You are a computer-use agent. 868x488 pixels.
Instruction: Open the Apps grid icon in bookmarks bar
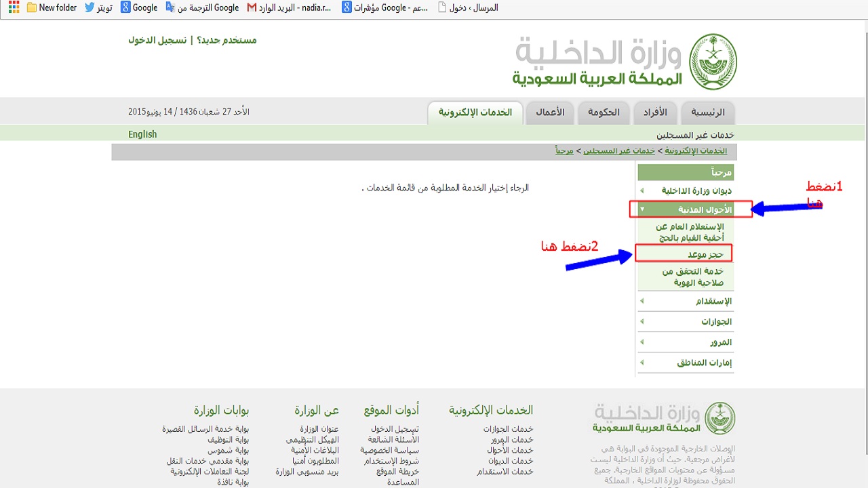14,7
